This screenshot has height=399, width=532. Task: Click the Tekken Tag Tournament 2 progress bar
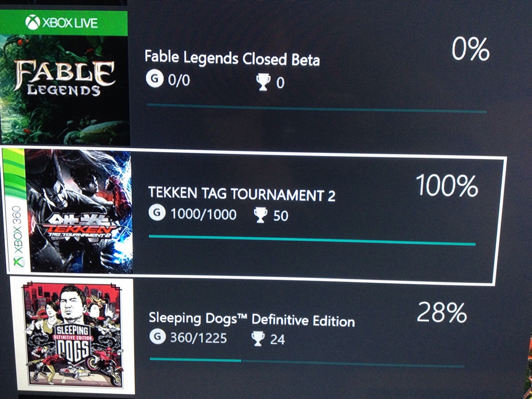(312, 240)
